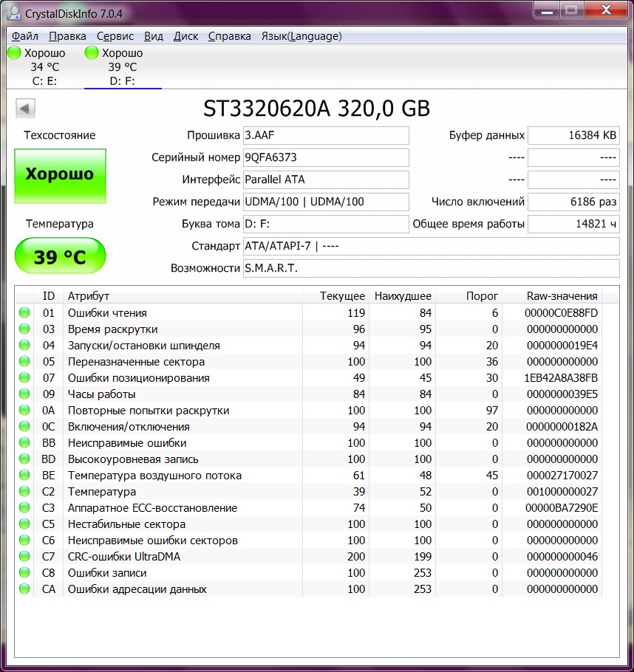Click the green health circle of disk D: F:

coord(92,53)
